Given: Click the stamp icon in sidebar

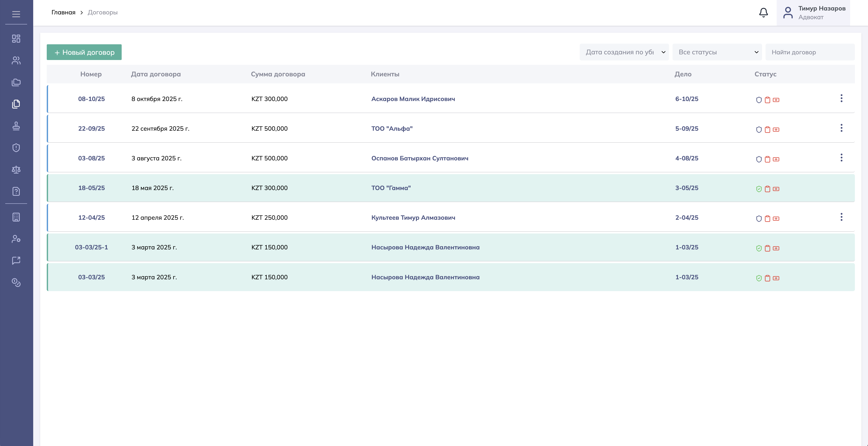Looking at the screenshot, I should point(16,126).
